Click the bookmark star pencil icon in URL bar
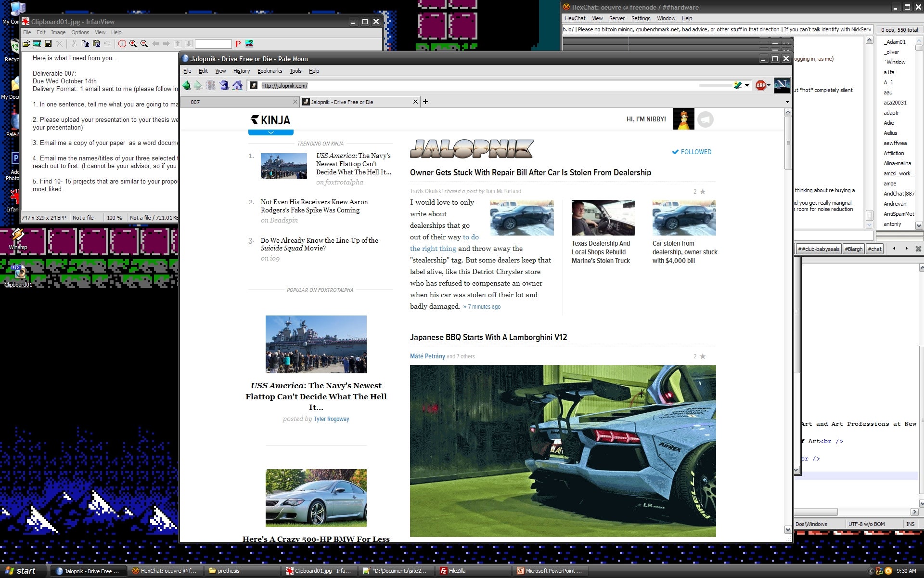The image size is (924, 578). 737,85
